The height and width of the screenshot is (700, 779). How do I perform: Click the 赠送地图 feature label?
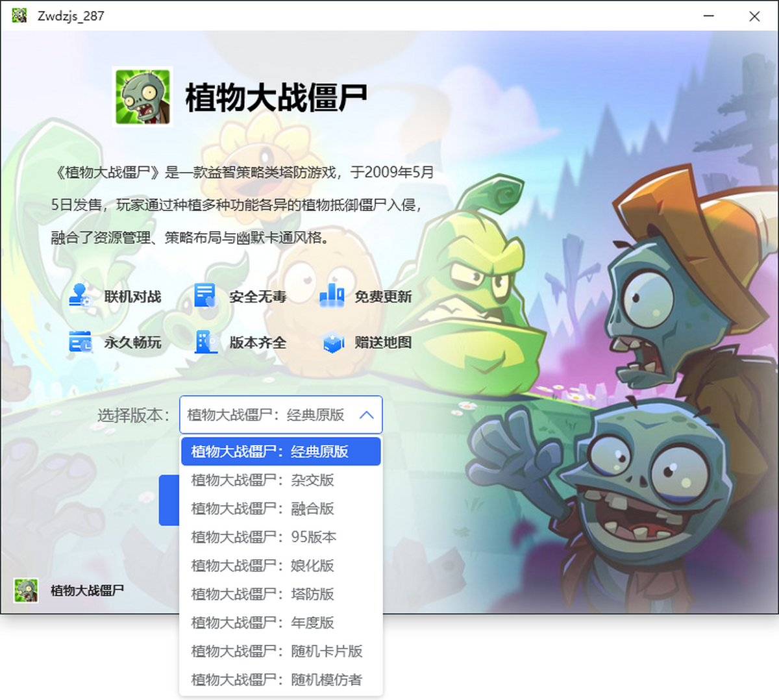[x=383, y=342]
